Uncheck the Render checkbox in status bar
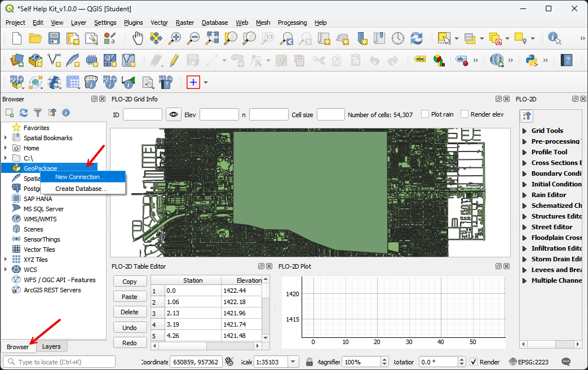This screenshot has height=370, width=588. [474, 362]
